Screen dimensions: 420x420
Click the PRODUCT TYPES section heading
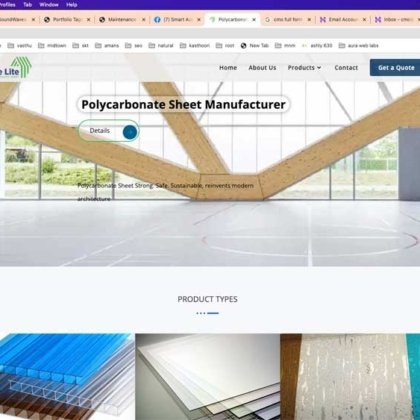point(207,299)
